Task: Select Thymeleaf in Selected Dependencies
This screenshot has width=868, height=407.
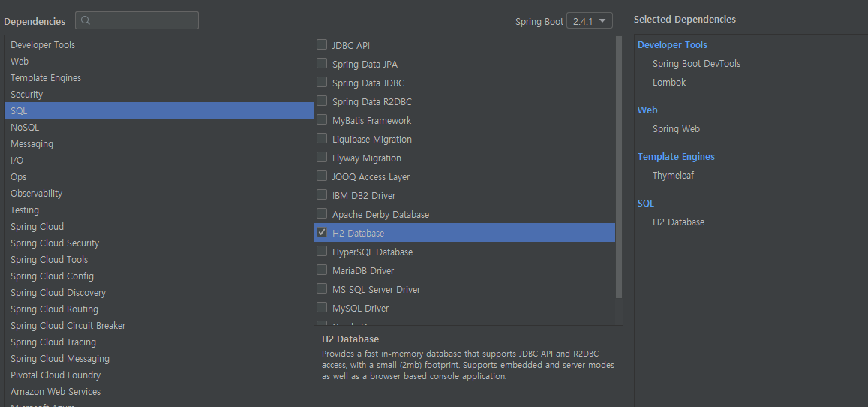Action: [673, 176]
